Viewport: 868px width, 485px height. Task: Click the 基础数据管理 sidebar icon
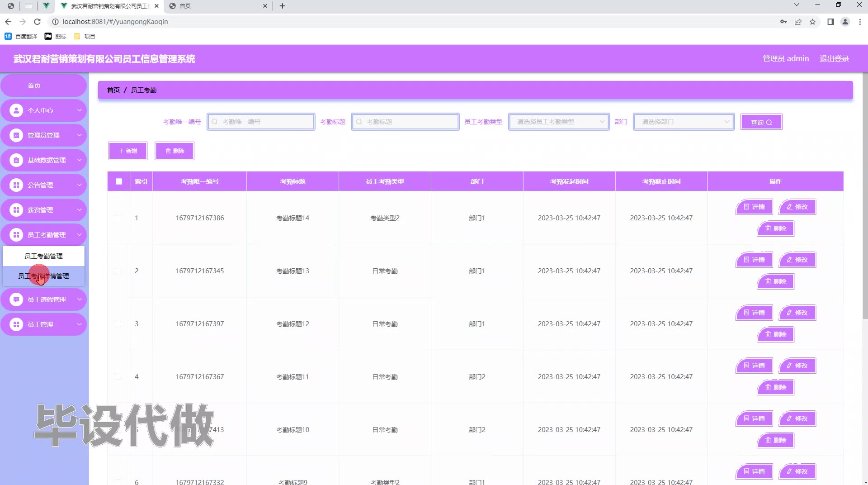16,160
